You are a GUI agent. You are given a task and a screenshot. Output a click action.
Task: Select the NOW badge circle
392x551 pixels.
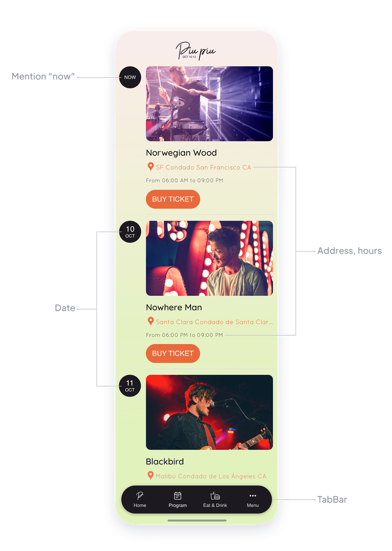coord(130,78)
